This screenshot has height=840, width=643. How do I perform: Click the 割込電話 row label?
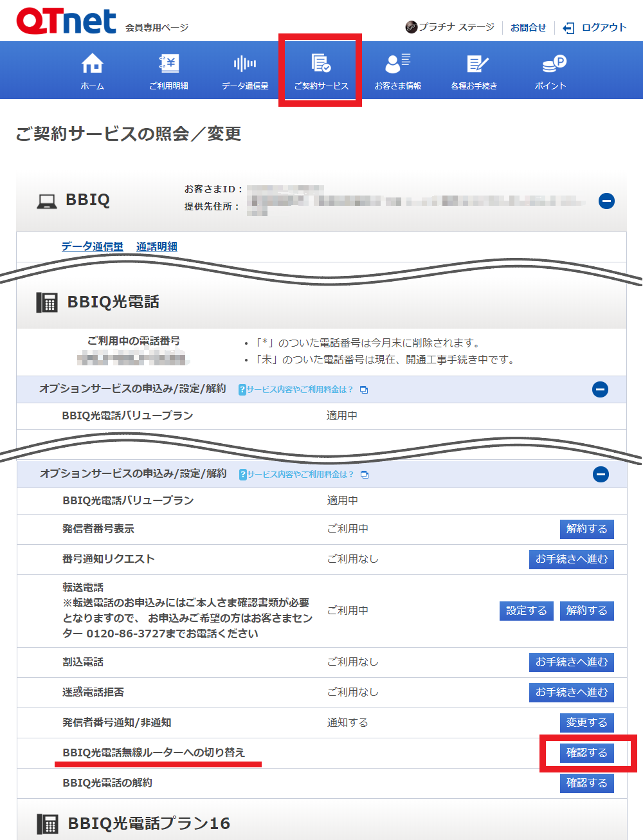click(x=83, y=662)
